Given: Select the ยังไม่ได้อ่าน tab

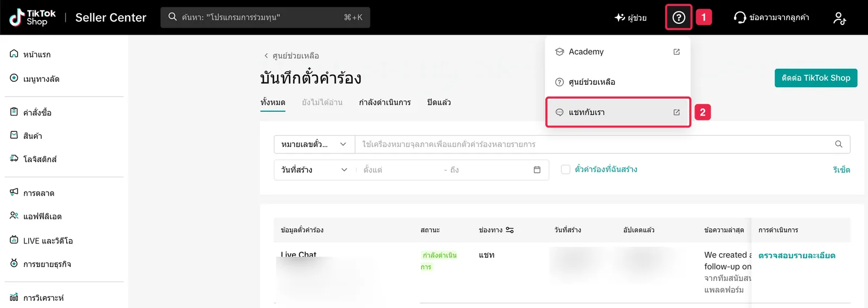Looking at the screenshot, I should (x=322, y=102).
